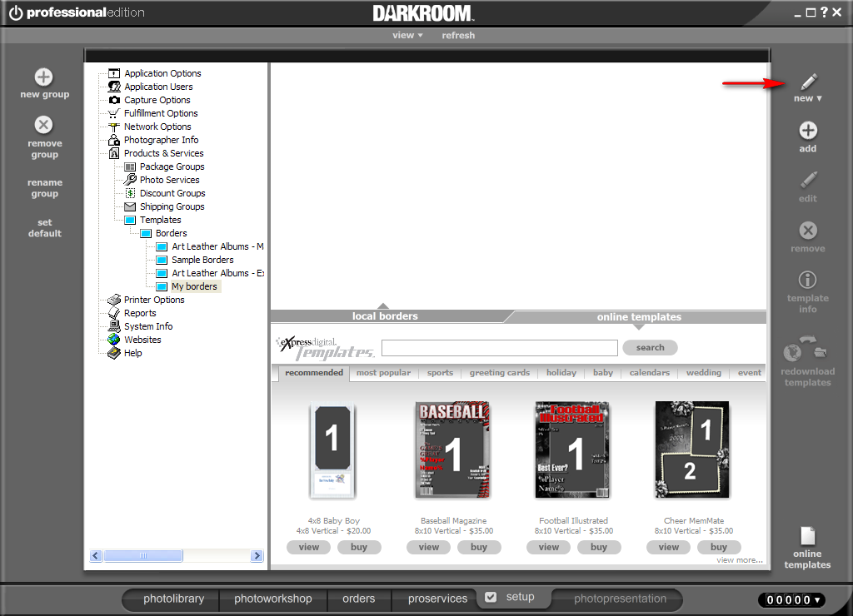Click the power icon next to professional edition
853x616 pixels.
point(16,12)
